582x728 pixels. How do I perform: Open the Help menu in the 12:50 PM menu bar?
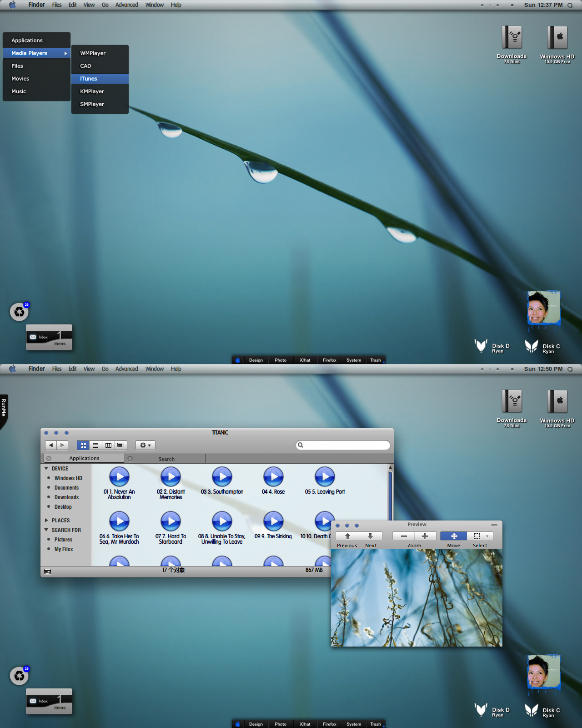(176, 369)
